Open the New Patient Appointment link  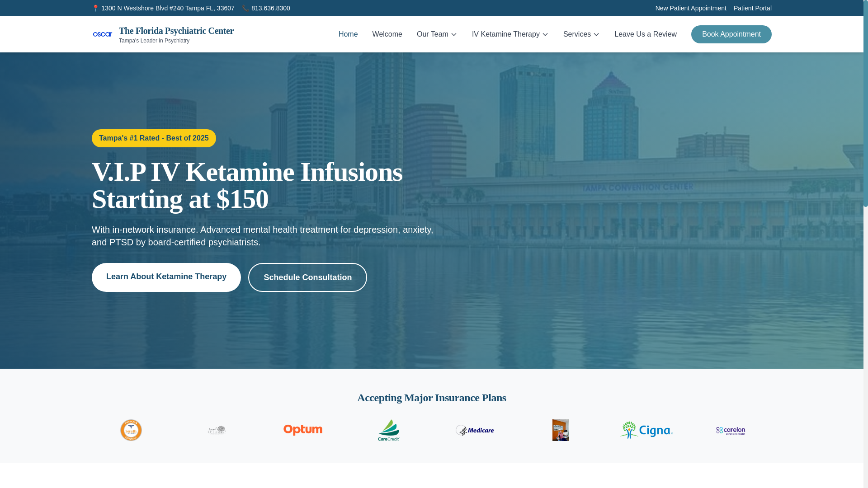tap(691, 8)
